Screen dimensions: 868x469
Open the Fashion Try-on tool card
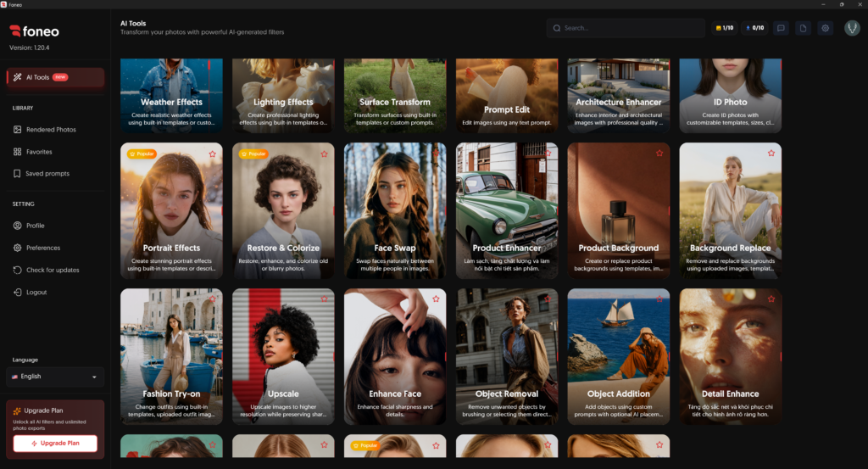pos(171,356)
